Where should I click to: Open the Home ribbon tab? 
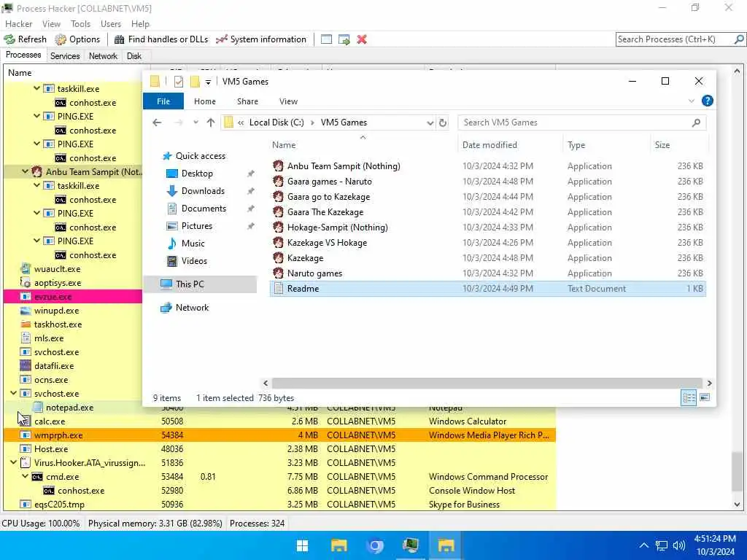tap(205, 101)
